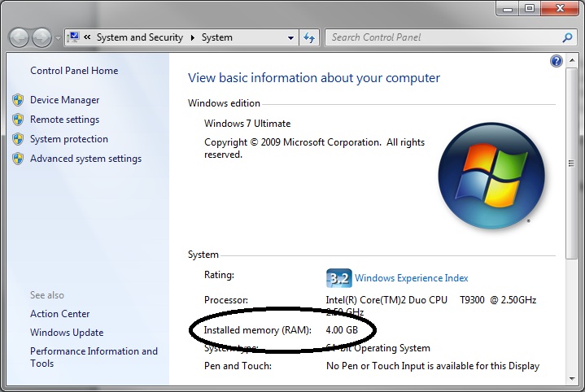This screenshot has height=392, width=585.
Task: Click the 3.2 rating score badge
Action: [x=338, y=278]
